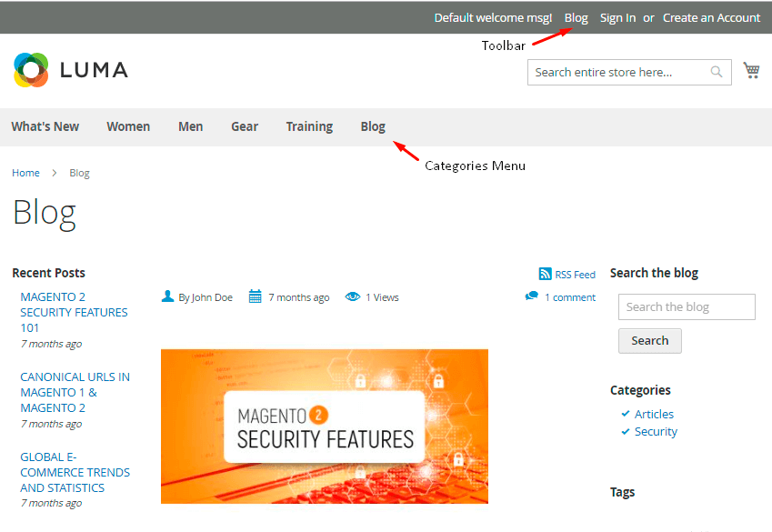
Task: Click the eye views icon
Action: [353, 297]
